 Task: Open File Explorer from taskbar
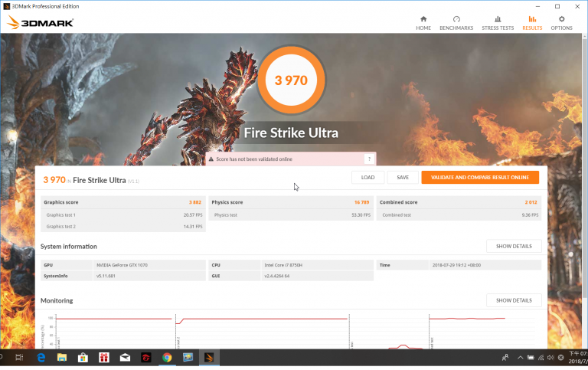coord(62,358)
